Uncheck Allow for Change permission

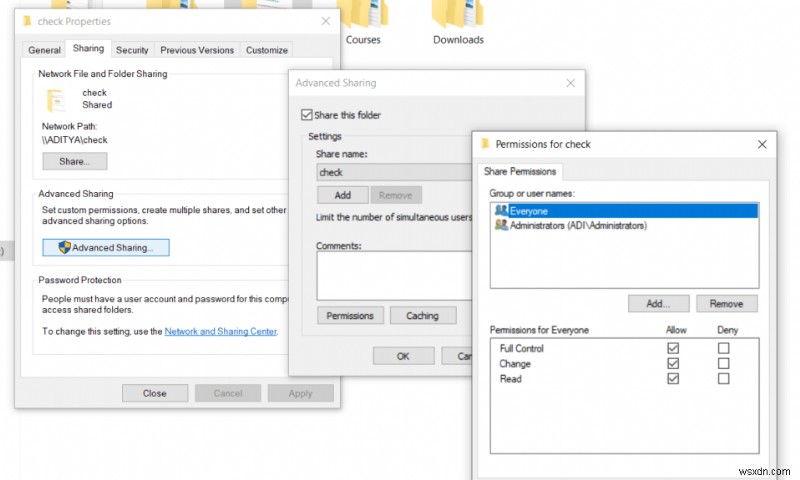coord(673,363)
